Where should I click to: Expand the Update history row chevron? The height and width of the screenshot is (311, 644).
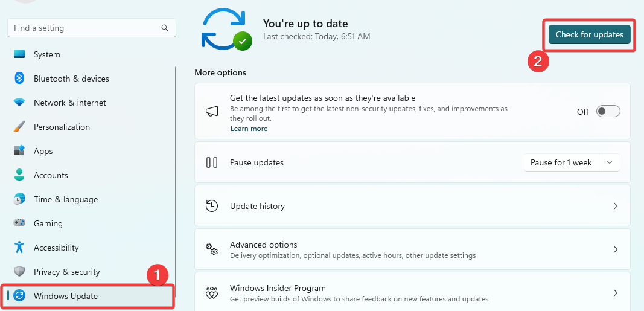(615, 206)
